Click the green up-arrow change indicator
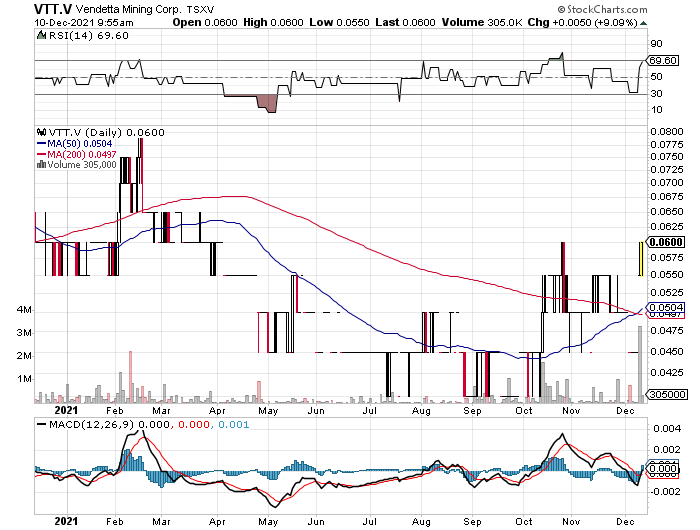Viewport: 700px width, 530px height. (643, 23)
